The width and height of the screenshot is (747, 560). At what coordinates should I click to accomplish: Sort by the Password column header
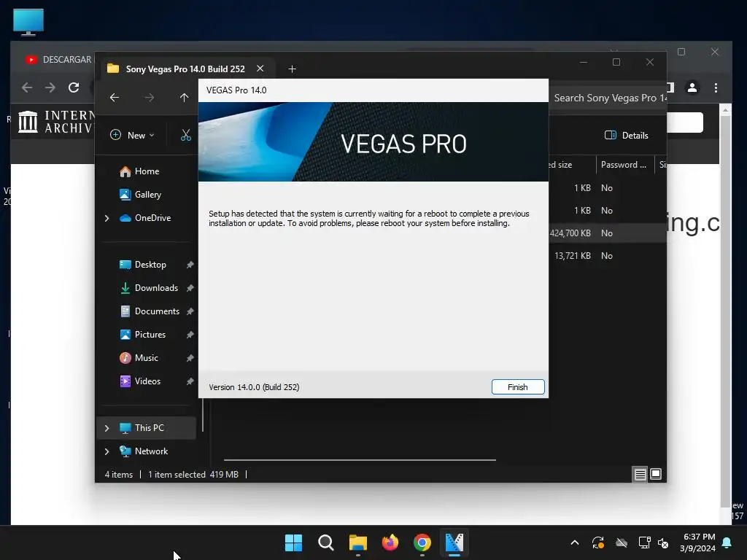point(624,165)
